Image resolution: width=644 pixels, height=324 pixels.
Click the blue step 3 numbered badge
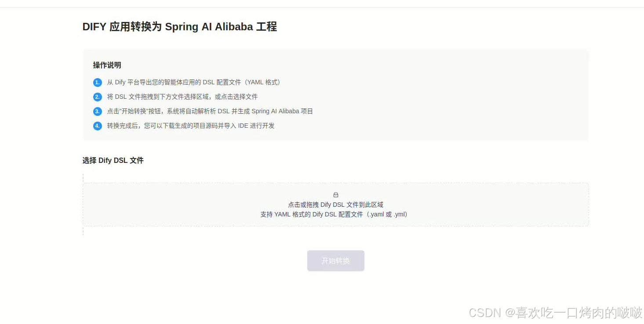coord(97,111)
